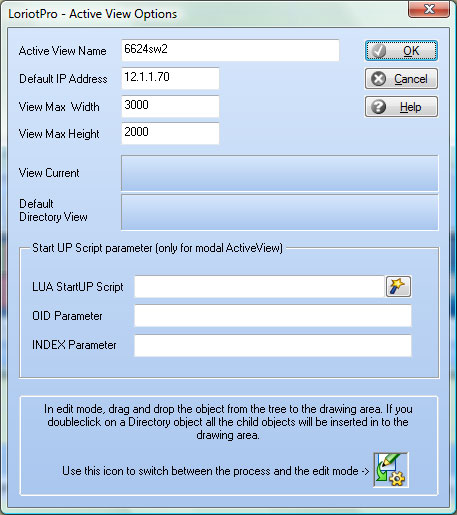This screenshot has width=457, height=515.
Task: Click the 'View Max Width' label
Action: coord(59,107)
